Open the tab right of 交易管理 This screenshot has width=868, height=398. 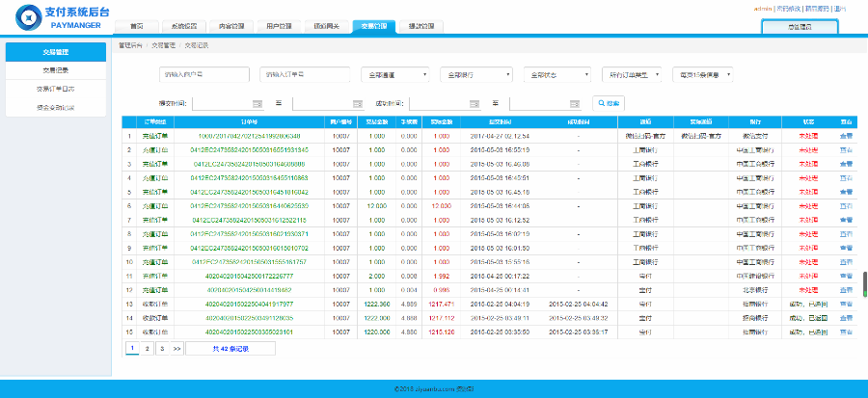[x=421, y=27]
